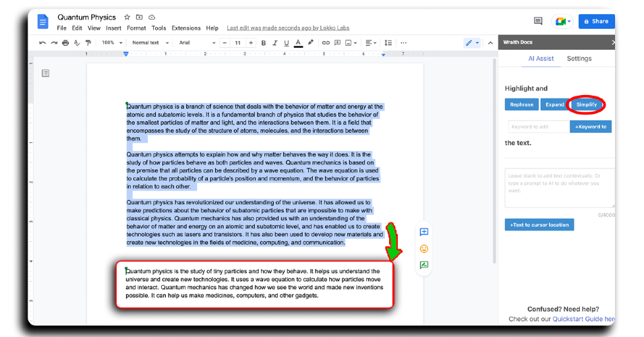Open the File menu

pos(61,28)
